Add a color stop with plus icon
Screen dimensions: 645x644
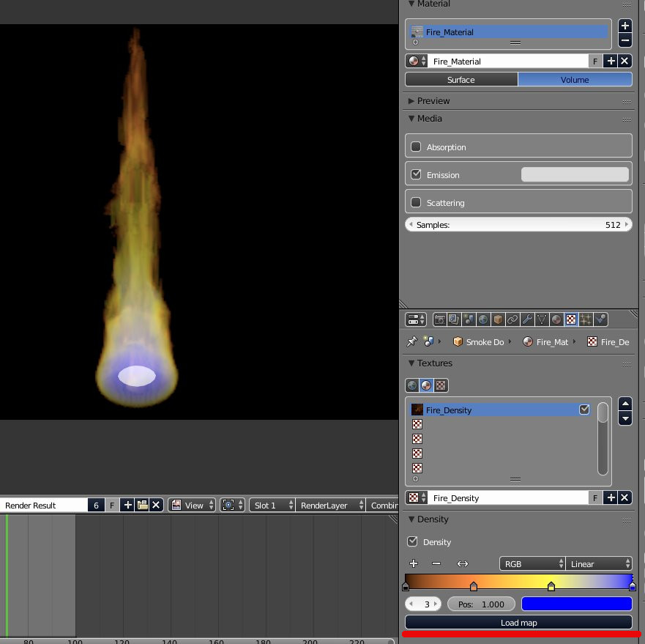tap(414, 563)
